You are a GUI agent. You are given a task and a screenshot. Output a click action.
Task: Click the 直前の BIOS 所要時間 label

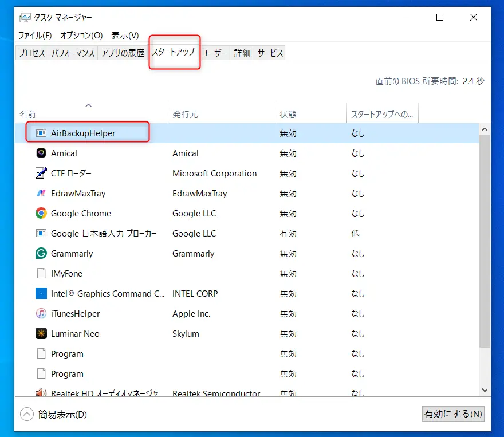[x=416, y=81]
